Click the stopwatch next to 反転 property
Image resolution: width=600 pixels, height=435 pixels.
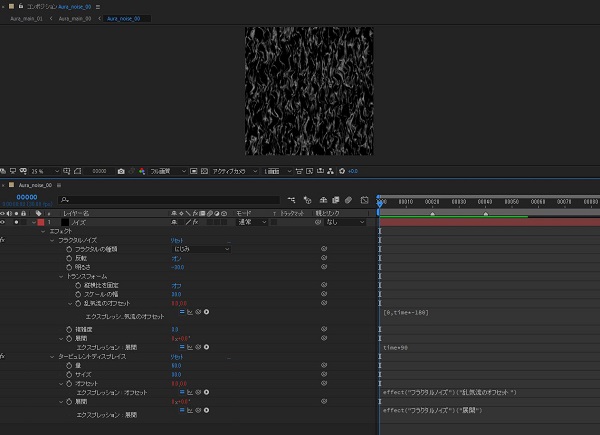(69, 258)
